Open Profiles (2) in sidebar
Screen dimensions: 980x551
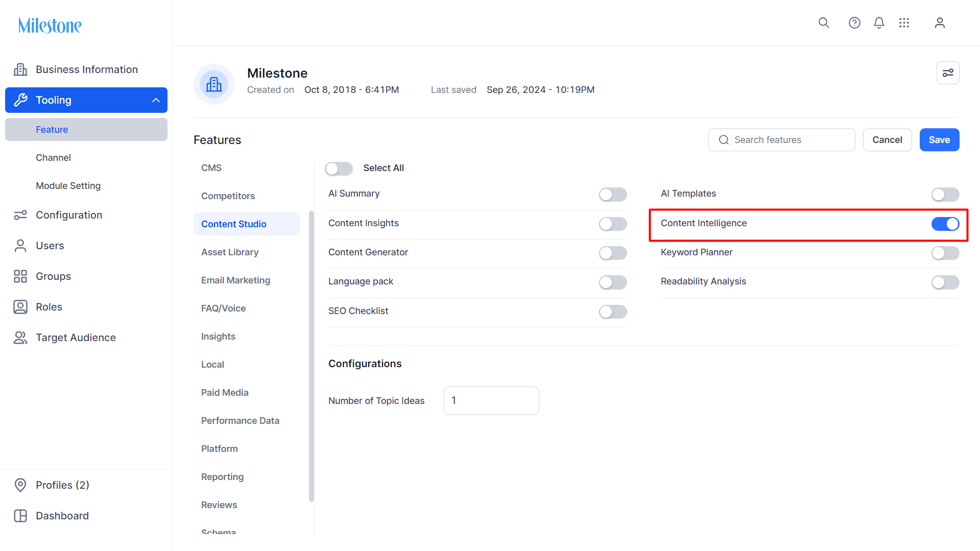tap(86, 485)
